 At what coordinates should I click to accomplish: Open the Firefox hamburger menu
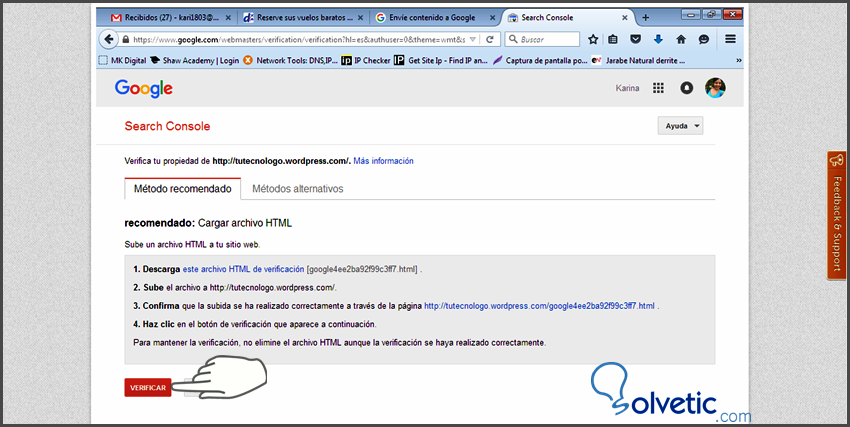point(730,39)
